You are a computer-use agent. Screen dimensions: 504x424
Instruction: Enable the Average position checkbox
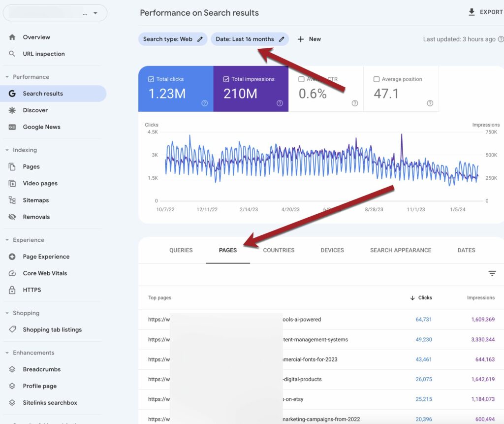(377, 79)
